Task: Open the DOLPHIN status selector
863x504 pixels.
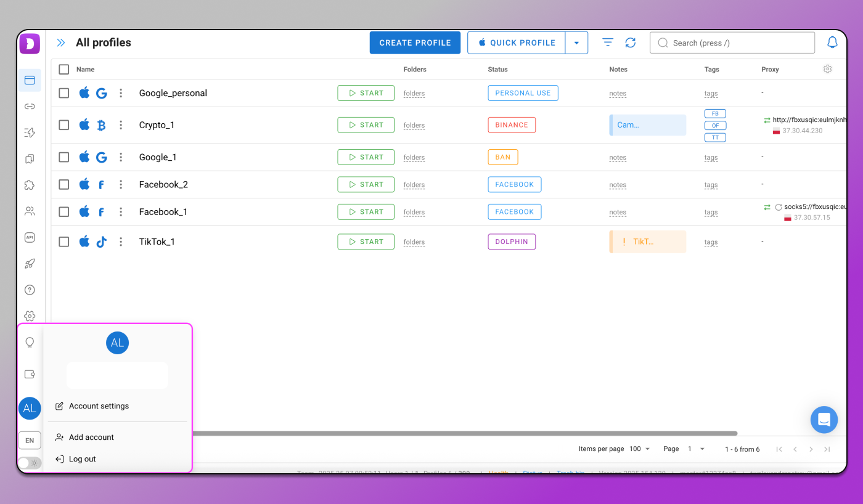Action: (x=512, y=242)
